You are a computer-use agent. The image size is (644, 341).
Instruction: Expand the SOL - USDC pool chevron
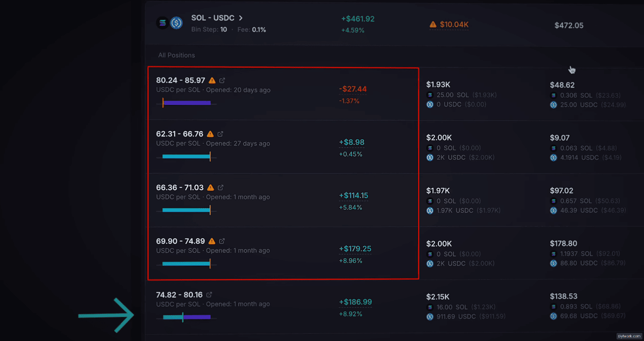click(241, 18)
